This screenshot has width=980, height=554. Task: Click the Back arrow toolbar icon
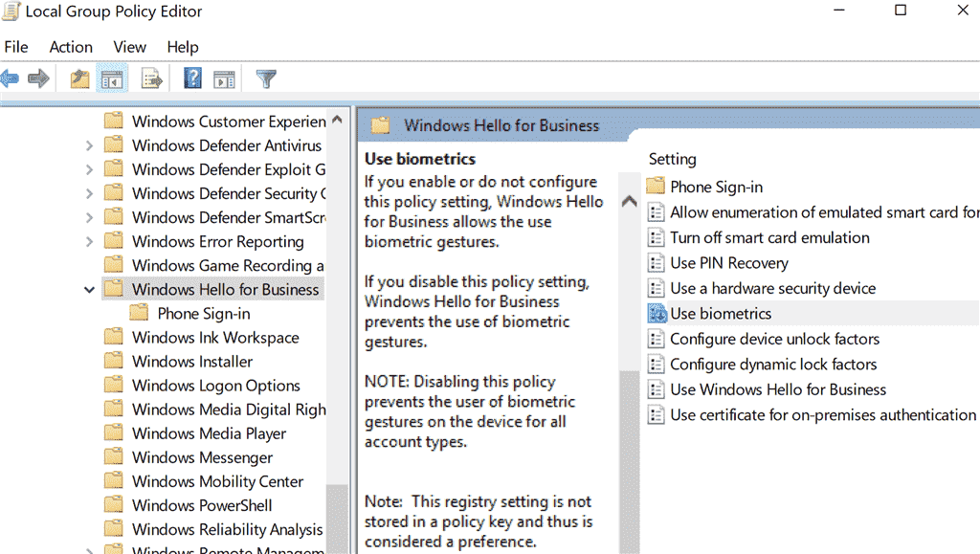coord(10,78)
